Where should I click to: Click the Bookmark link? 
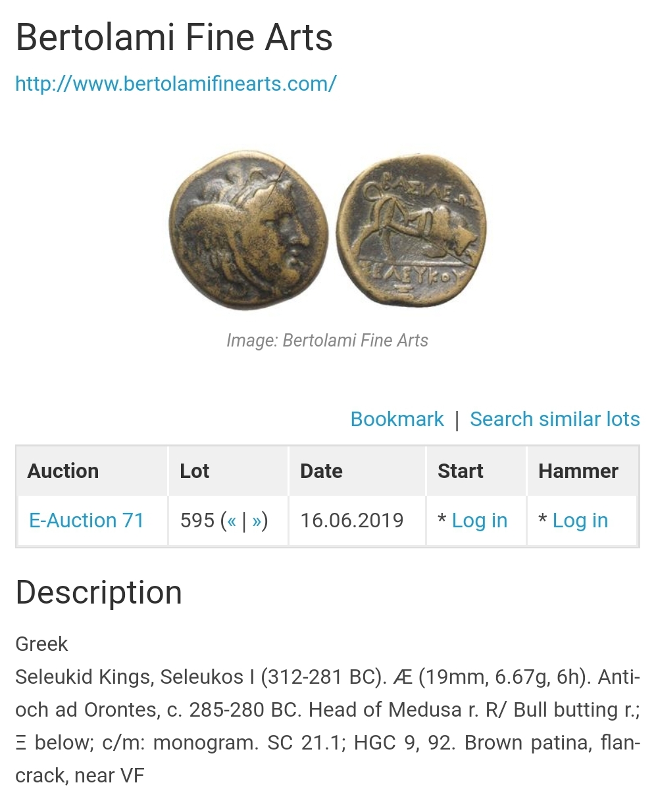(x=397, y=419)
